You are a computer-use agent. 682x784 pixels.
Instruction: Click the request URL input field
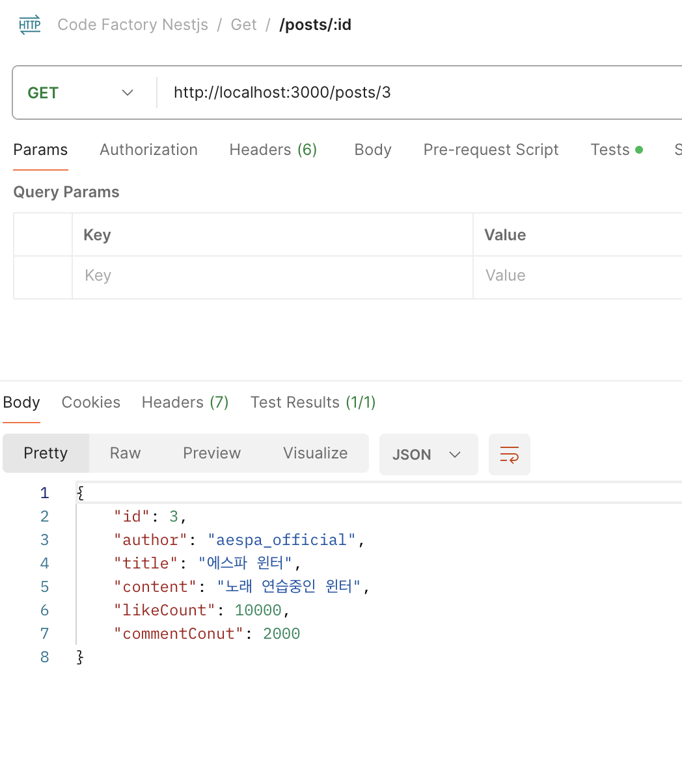pos(423,92)
